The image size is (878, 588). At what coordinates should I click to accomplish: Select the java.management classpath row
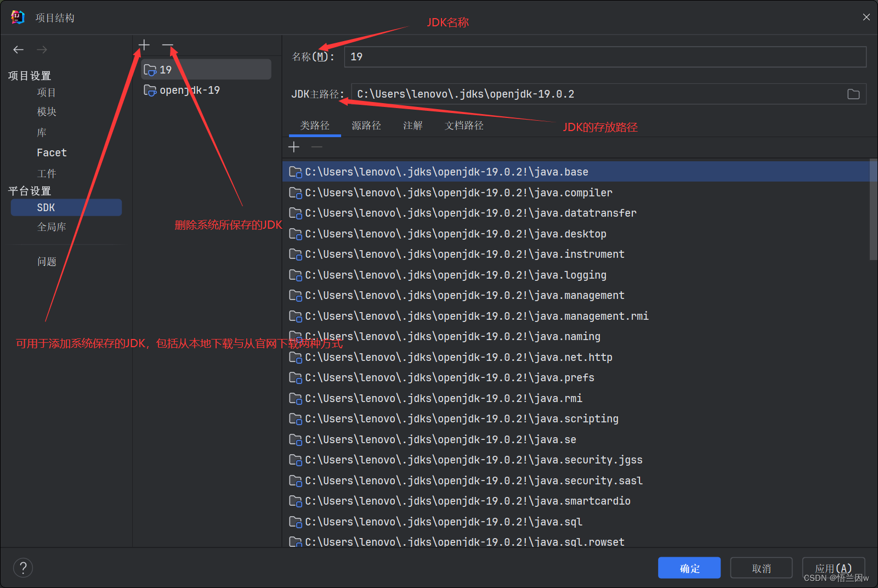[x=576, y=295]
